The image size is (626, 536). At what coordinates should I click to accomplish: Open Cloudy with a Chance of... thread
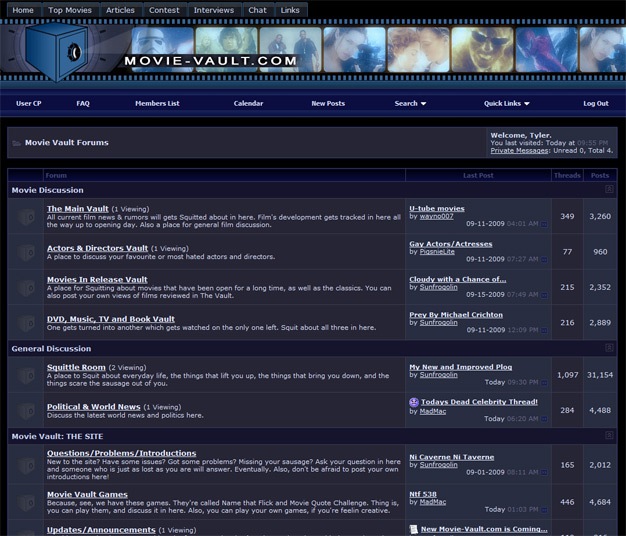pos(458,279)
